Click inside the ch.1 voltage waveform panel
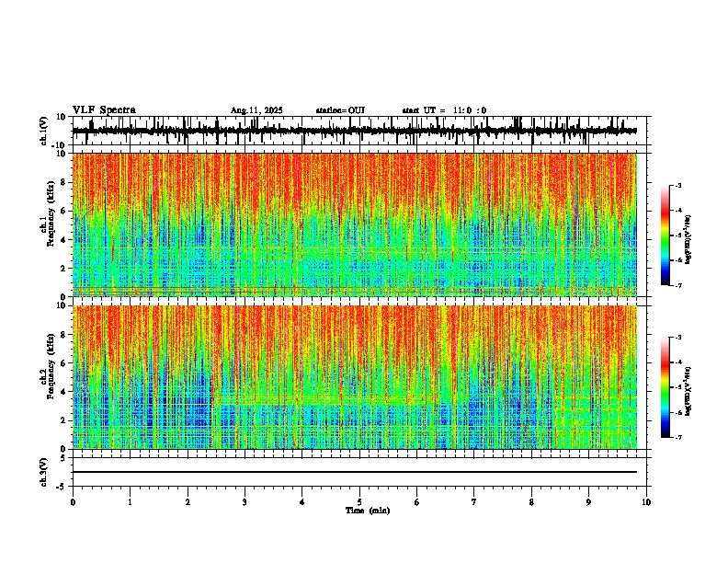Viewport: 728px width, 563px height. click(x=361, y=131)
